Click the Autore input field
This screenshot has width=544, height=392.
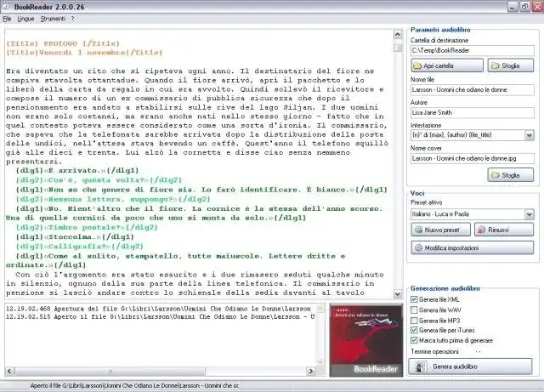pos(473,113)
